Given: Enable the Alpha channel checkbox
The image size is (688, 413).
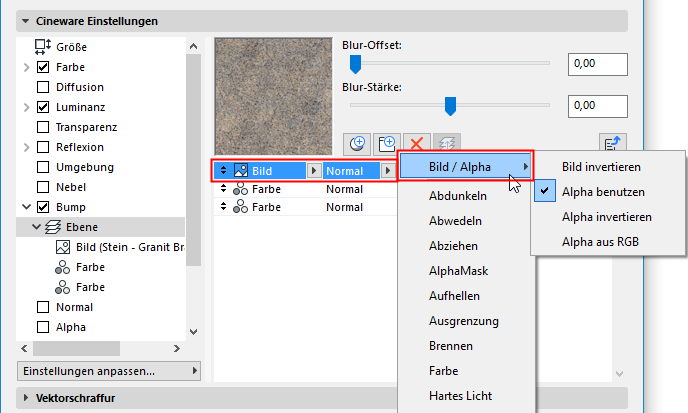Looking at the screenshot, I should pos(43,327).
